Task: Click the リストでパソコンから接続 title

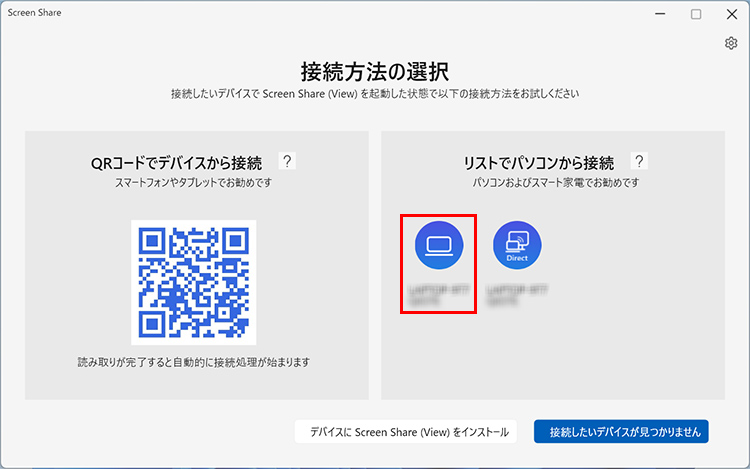Action: coord(539,163)
